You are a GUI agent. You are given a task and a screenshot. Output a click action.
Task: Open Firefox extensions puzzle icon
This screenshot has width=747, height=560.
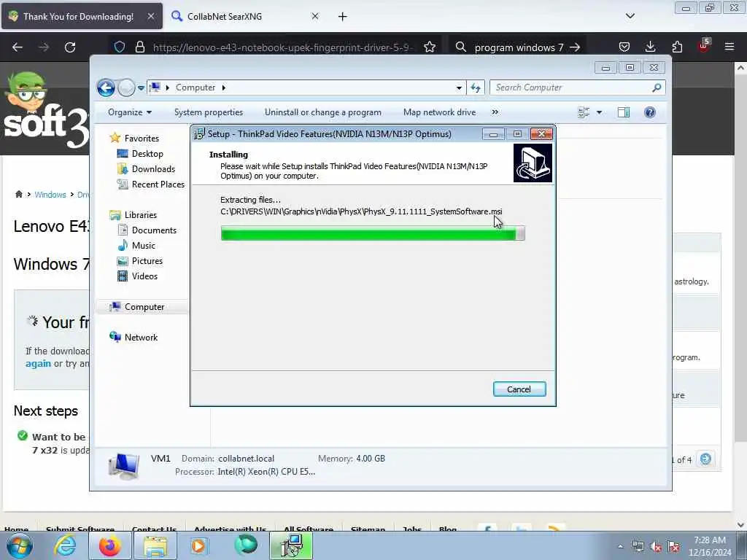coord(677,47)
